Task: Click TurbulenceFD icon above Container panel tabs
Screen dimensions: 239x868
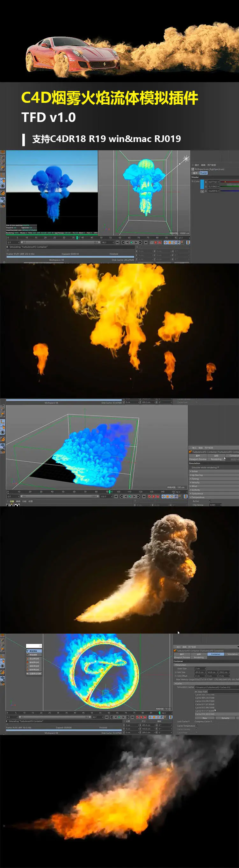Action: point(175,651)
